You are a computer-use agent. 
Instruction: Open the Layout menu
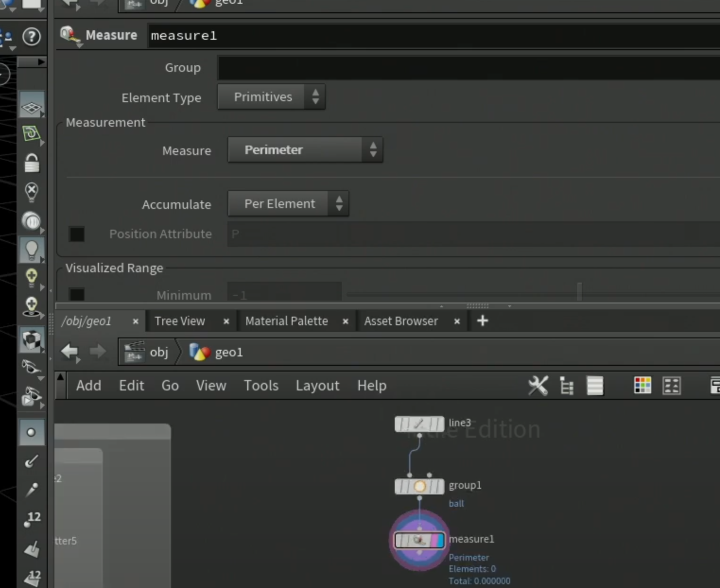[318, 386]
